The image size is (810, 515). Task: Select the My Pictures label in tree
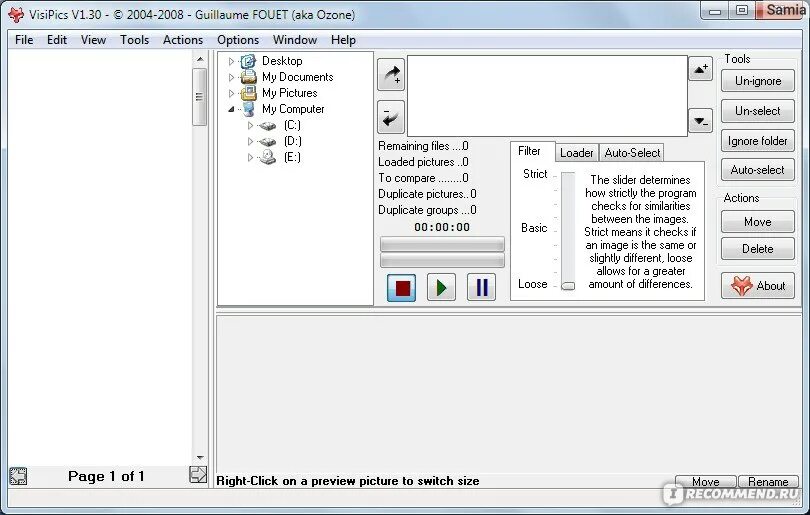(x=289, y=93)
